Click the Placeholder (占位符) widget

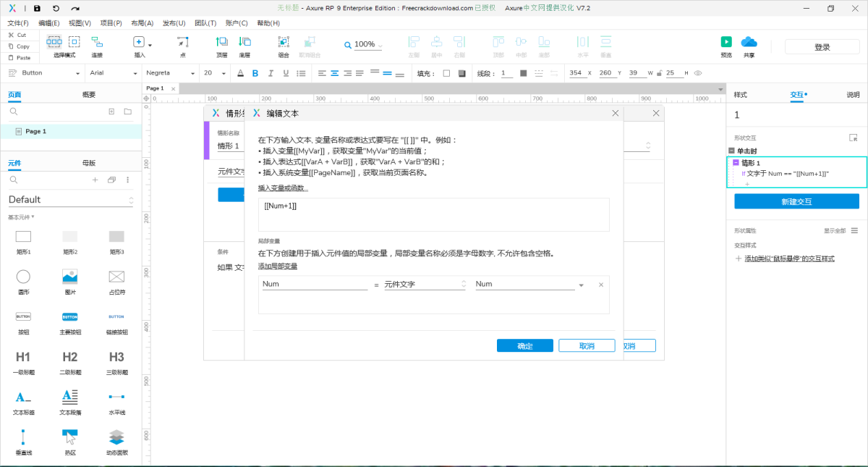[x=116, y=277]
